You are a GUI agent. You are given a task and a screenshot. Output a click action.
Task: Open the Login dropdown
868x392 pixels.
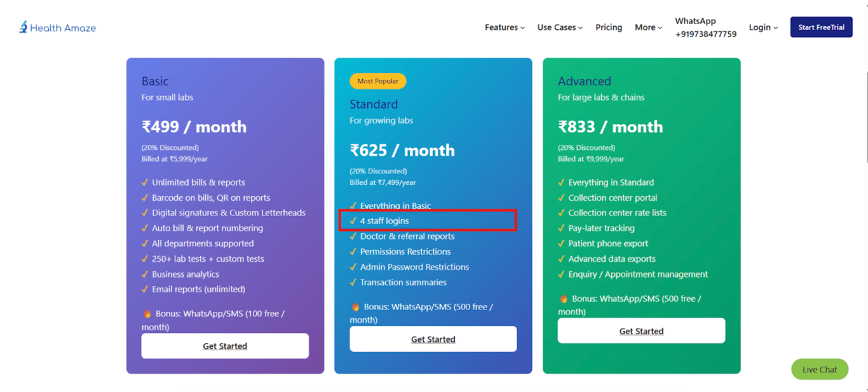coord(762,27)
